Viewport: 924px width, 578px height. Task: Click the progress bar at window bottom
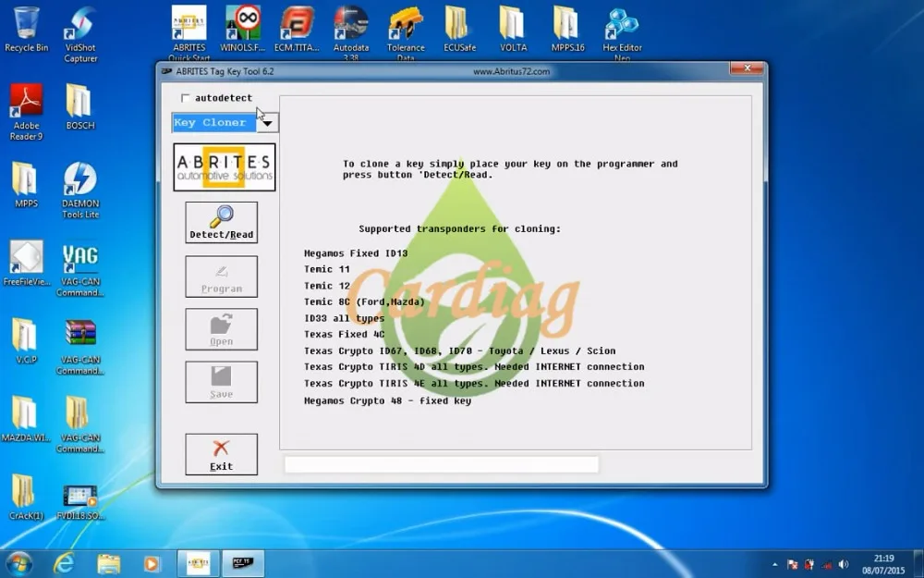(x=441, y=463)
